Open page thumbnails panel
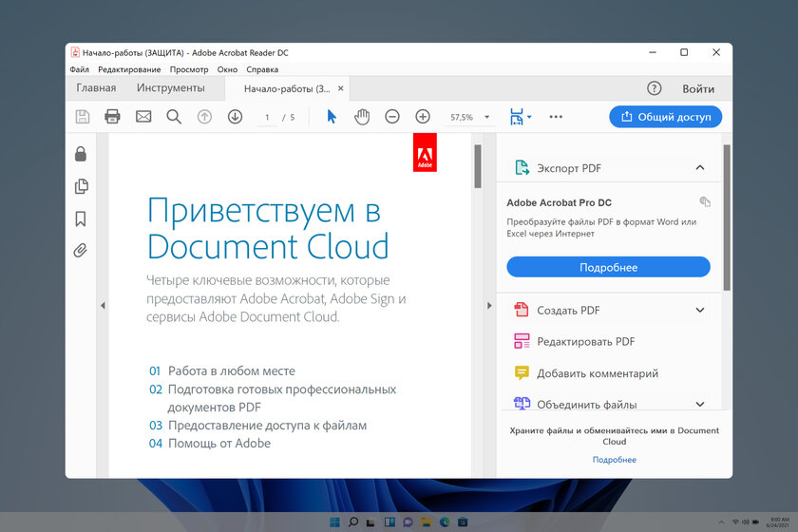 81,186
